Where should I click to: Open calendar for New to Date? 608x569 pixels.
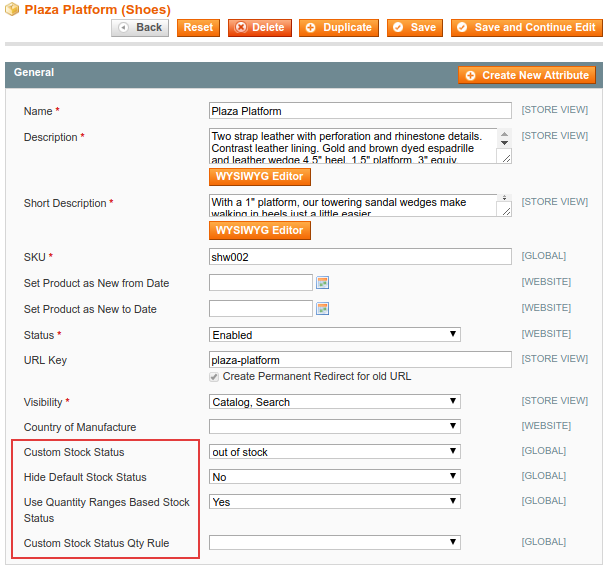click(323, 309)
